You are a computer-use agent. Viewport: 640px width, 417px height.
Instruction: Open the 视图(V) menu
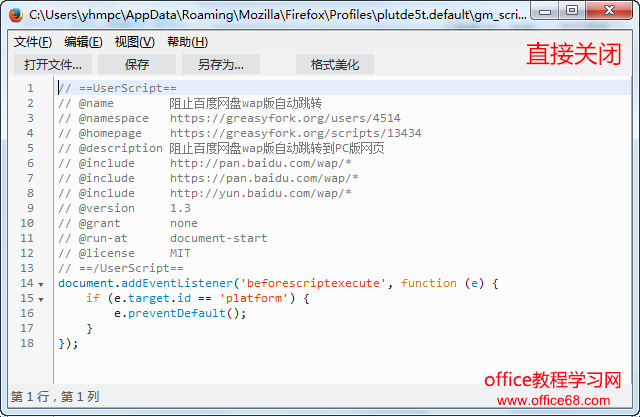(x=135, y=42)
